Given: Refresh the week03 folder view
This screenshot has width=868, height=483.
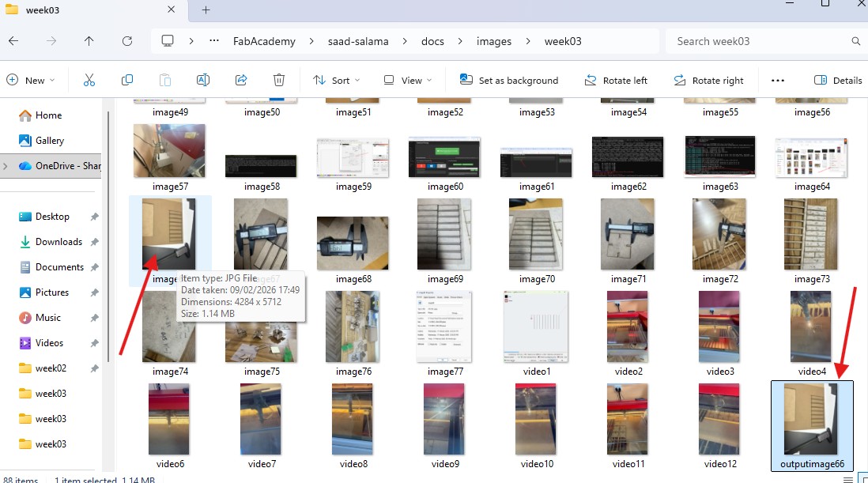Looking at the screenshot, I should coord(127,41).
